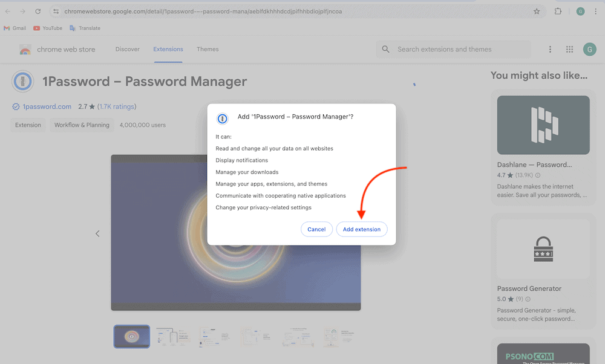Click the search magnifier icon
The width and height of the screenshot is (605, 364).
coord(385,50)
